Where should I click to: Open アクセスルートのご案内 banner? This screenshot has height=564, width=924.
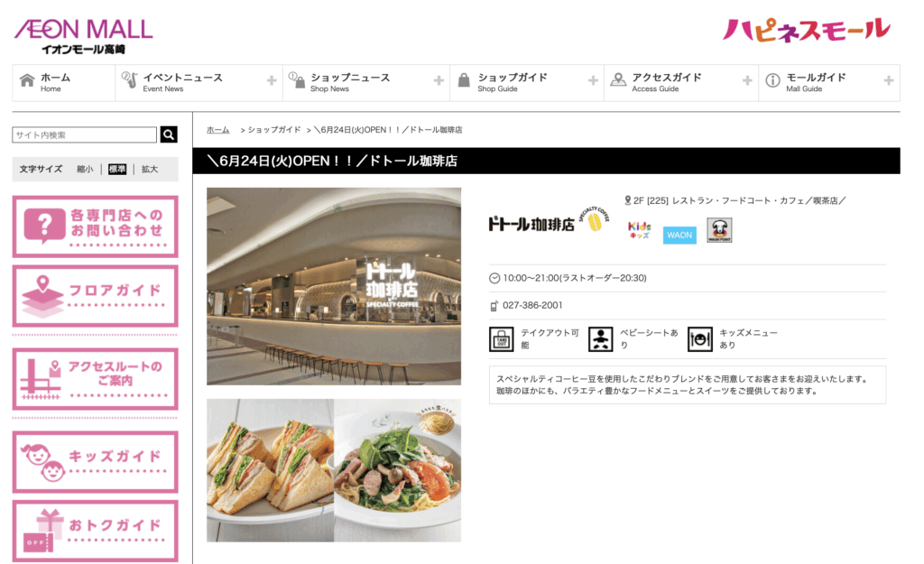96,379
